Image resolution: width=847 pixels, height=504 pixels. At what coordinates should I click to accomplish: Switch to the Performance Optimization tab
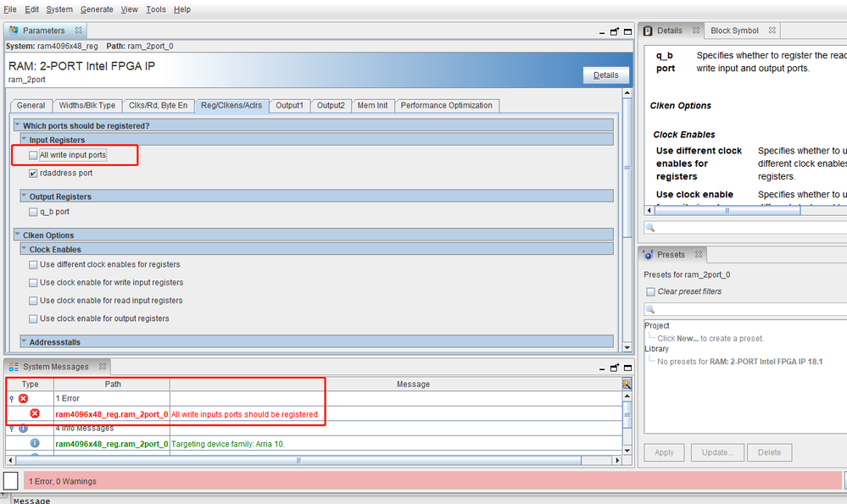coord(446,105)
